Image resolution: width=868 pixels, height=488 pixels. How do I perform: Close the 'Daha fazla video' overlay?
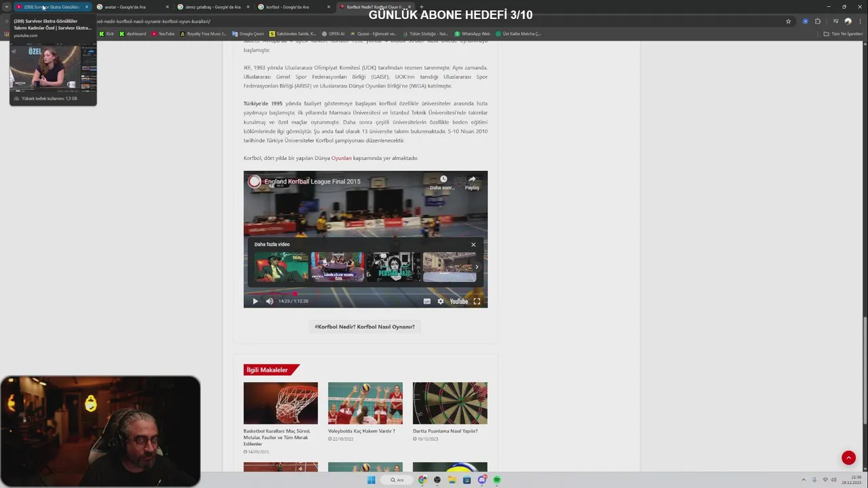473,245
